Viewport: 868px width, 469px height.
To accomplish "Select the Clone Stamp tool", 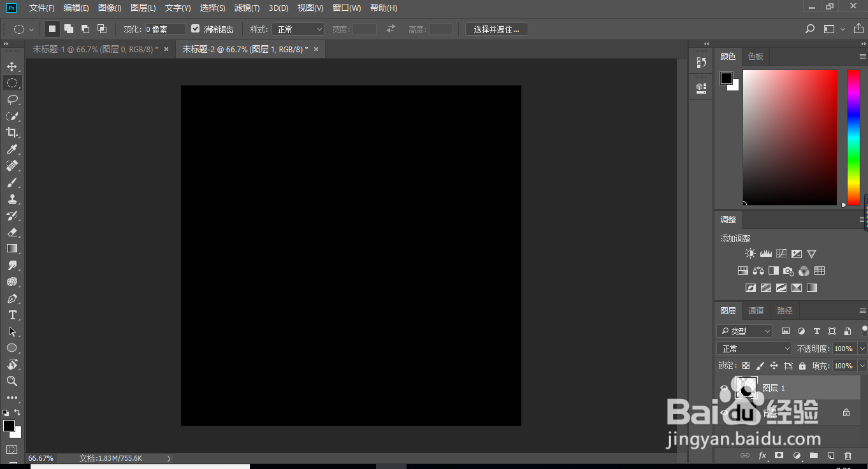I will [11, 199].
